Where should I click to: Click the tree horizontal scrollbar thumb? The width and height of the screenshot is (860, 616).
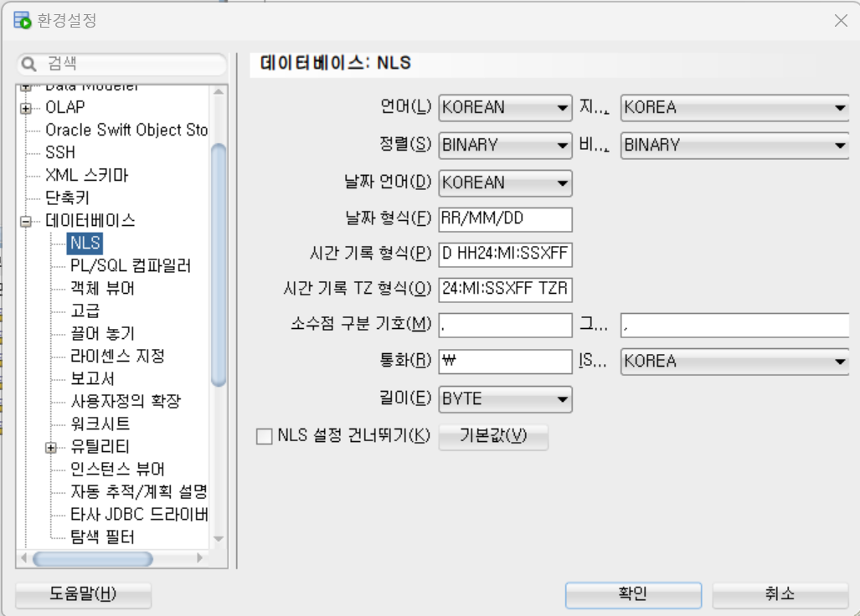coord(93,559)
